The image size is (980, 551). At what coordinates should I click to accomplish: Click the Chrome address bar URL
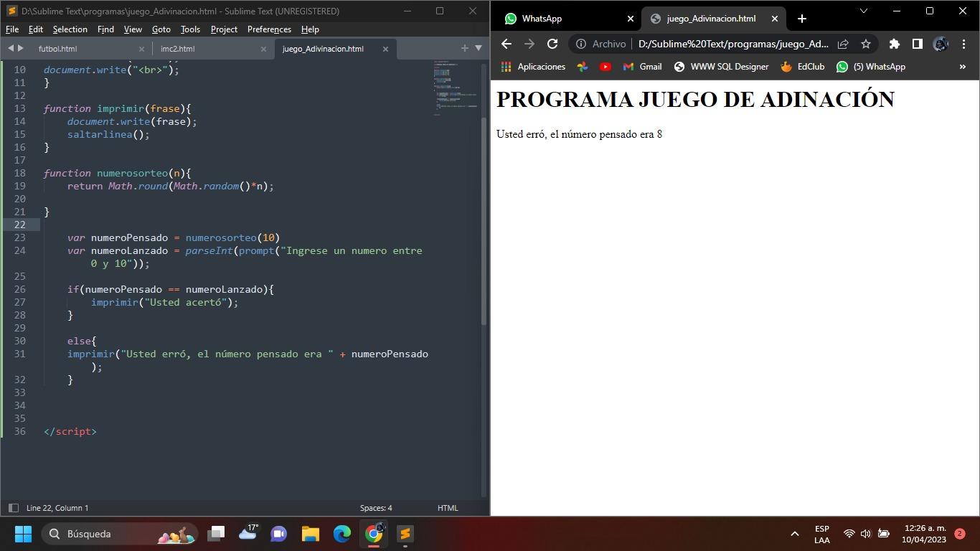tap(733, 44)
